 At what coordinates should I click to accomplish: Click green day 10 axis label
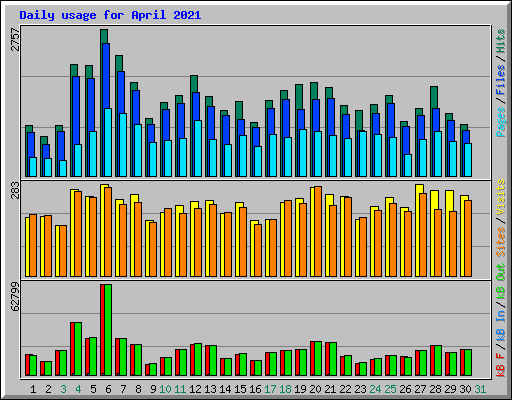coord(165,389)
